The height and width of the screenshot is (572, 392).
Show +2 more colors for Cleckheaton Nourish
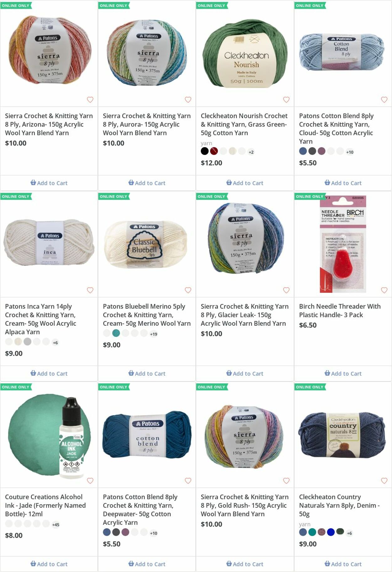tap(251, 152)
